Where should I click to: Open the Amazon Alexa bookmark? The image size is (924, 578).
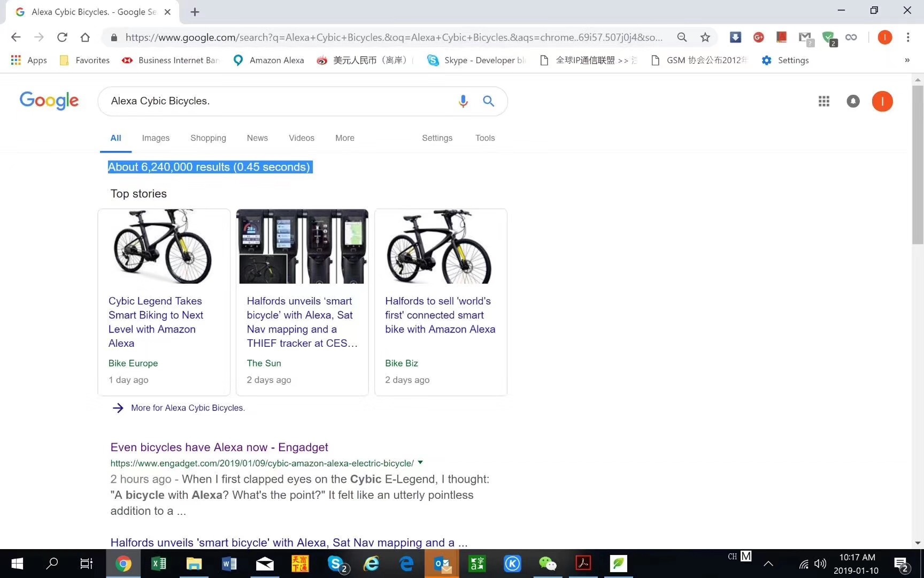(x=269, y=60)
